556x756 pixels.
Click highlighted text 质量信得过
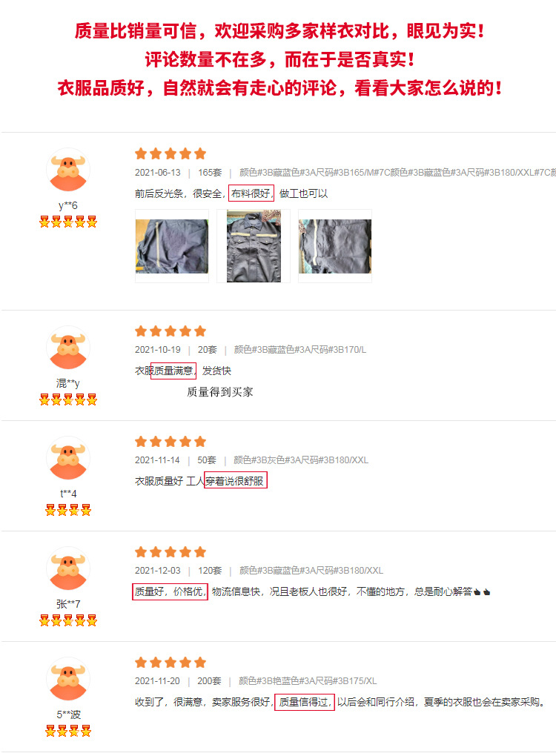pyautogui.click(x=305, y=702)
